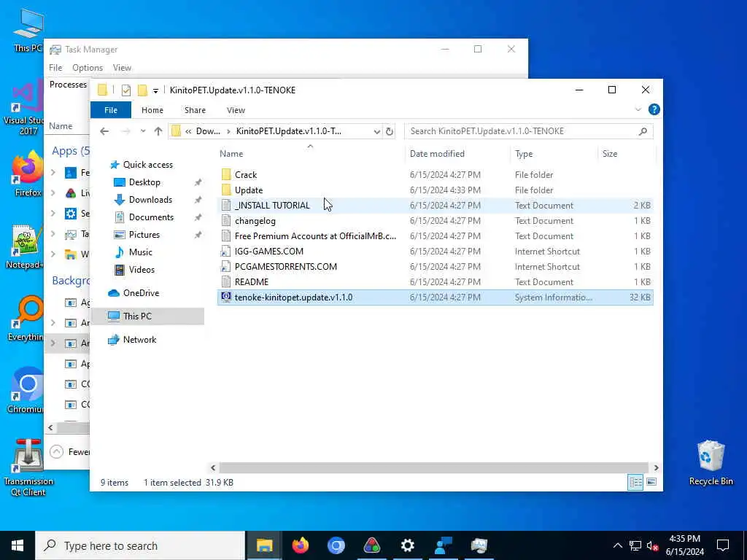
Task: Open Transmission Qt Client desktop shortcut
Action: 28,467
